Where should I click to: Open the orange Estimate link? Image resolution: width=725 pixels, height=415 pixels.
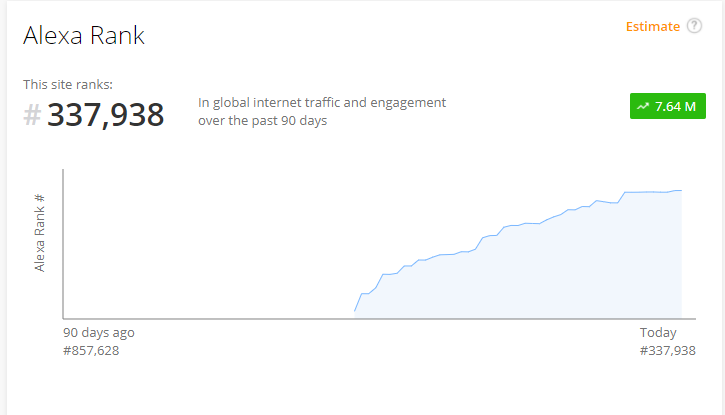click(653, 27)
